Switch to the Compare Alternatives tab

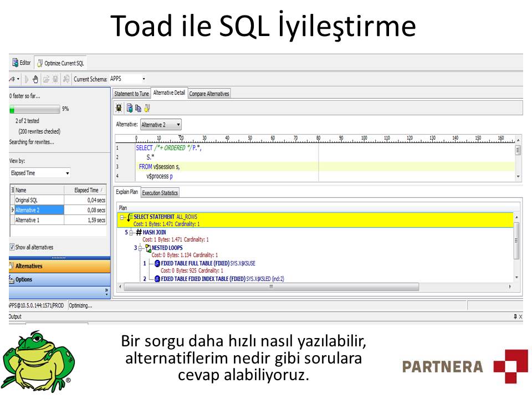click(209, 94)
